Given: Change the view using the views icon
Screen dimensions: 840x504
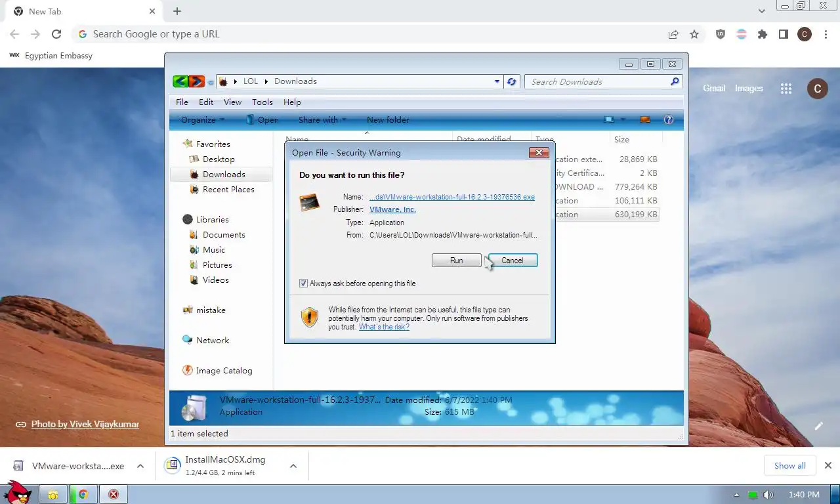Looking at the screenshot, I should [610, 119].
